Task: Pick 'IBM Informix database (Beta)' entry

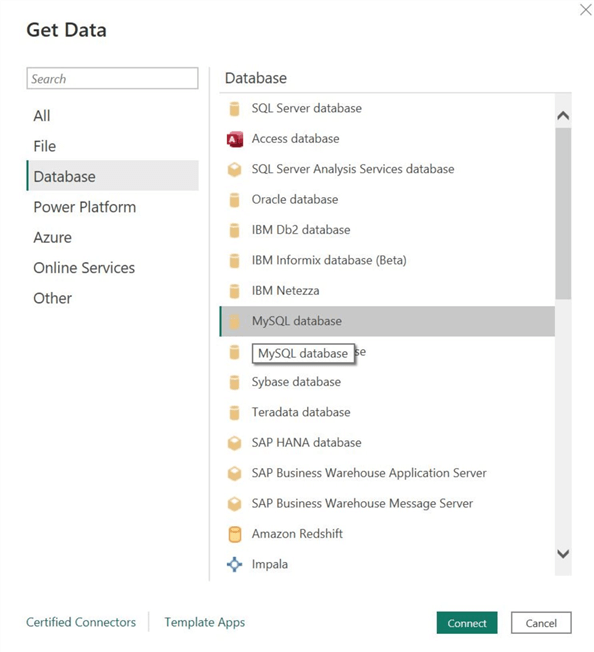Action: 329,260
